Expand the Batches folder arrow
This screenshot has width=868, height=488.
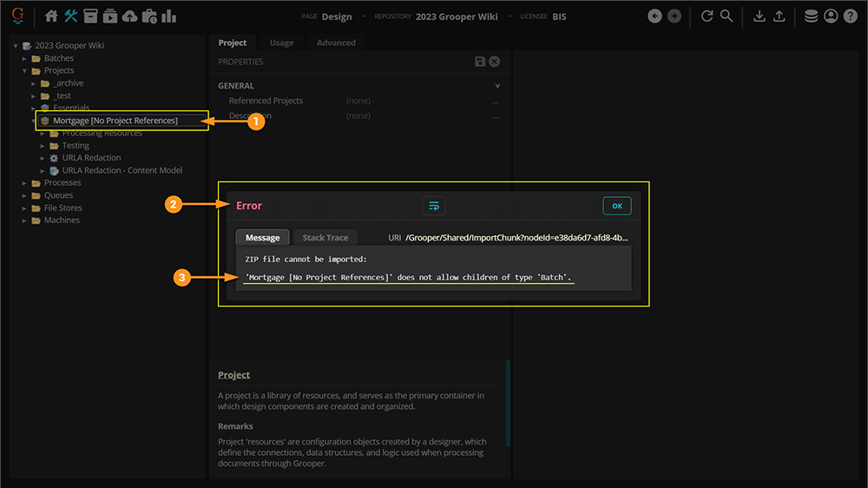(24, 58)
